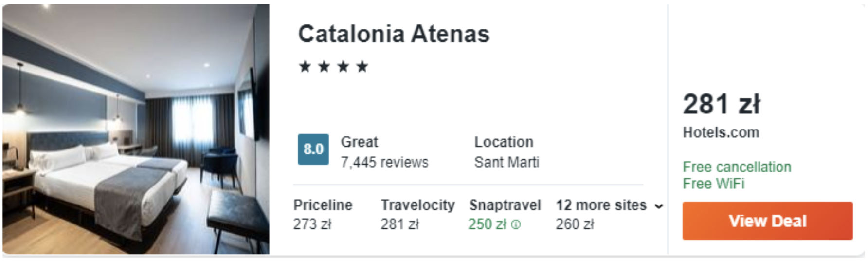Click the four-star hotel rating

(333, 66)
